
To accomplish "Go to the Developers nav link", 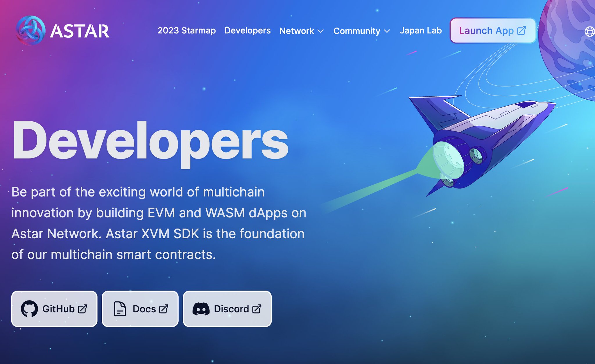I will 248,30.
